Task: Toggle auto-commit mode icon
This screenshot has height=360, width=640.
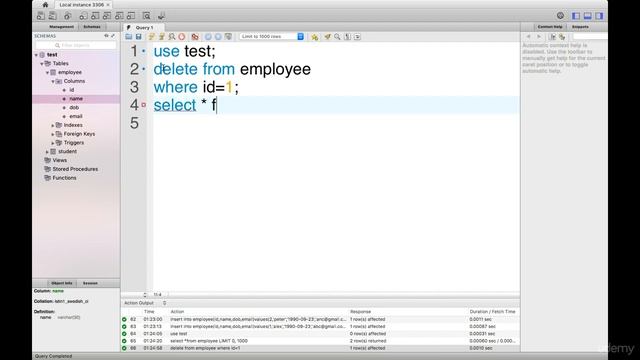Action: [x=228, y=37]
